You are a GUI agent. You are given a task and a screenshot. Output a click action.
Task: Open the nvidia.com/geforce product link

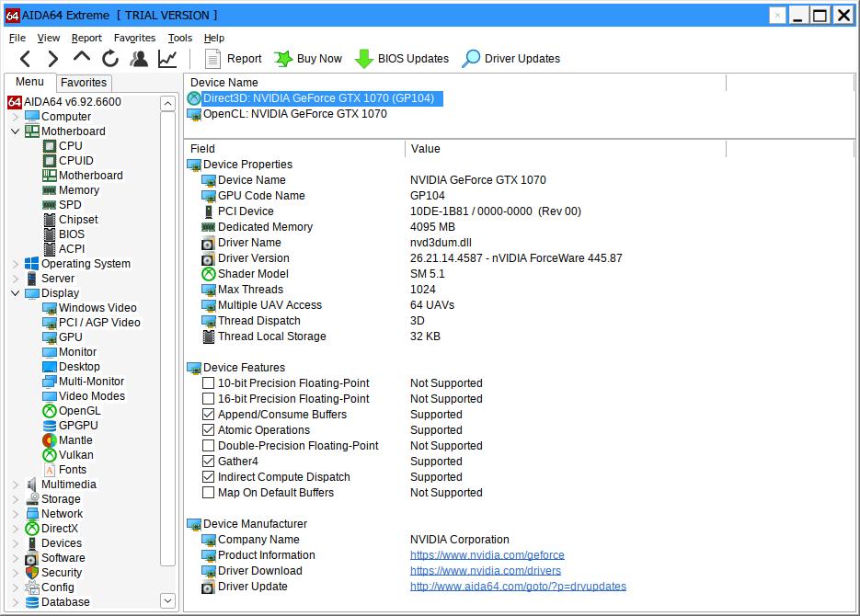[487, 555]
